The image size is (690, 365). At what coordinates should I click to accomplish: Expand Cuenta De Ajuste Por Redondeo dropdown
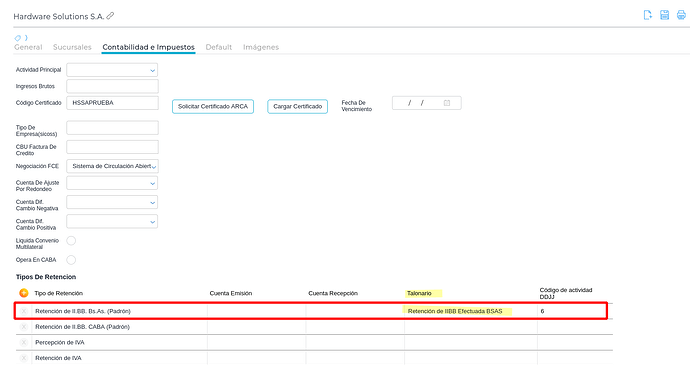pyautogui.click(x=112, y=183)
